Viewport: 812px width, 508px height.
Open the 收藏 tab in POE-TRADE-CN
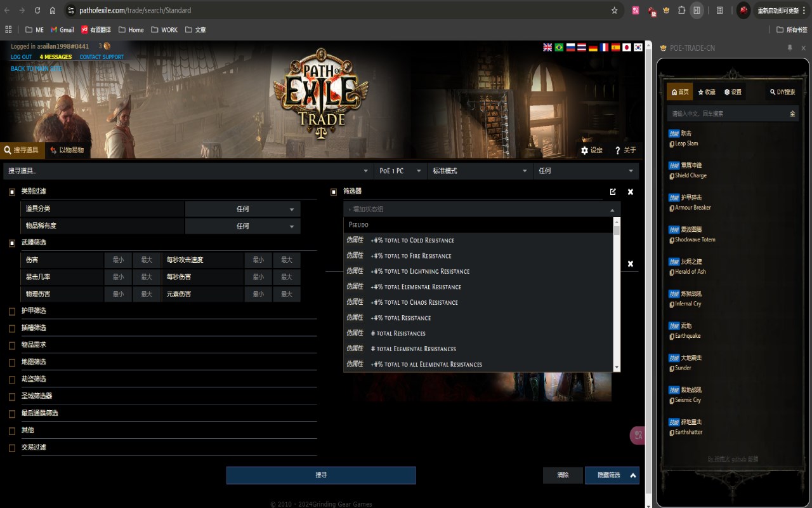(707, 92)
